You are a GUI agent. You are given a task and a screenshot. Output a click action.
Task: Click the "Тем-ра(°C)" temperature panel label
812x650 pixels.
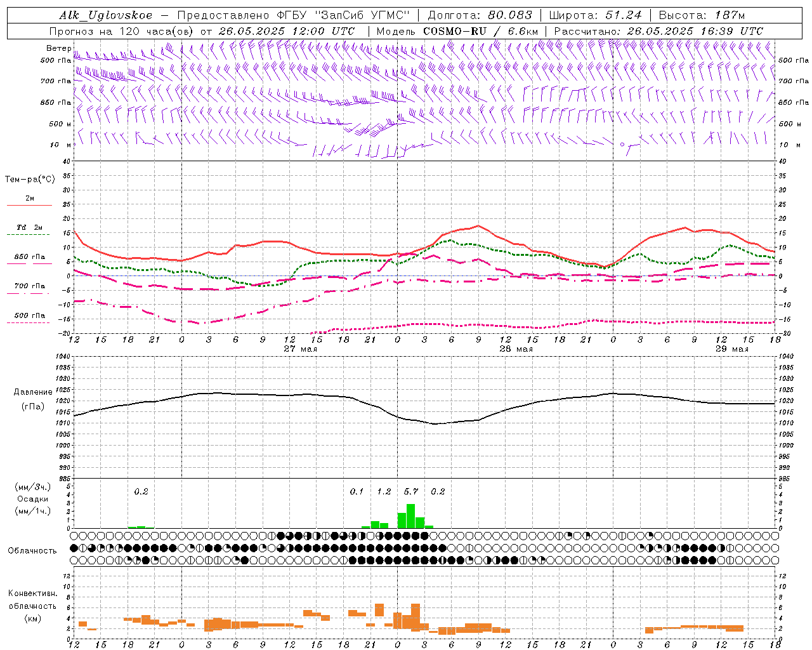coord(30,180)
